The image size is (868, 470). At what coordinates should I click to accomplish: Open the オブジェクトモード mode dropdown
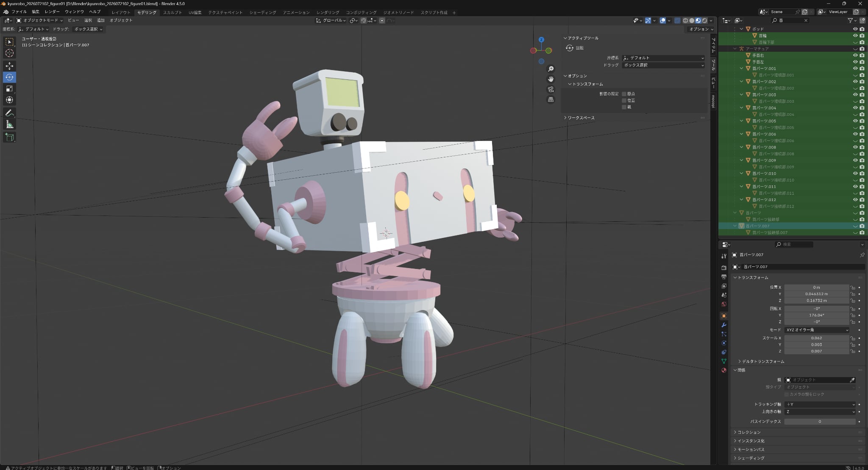(39, 20)
